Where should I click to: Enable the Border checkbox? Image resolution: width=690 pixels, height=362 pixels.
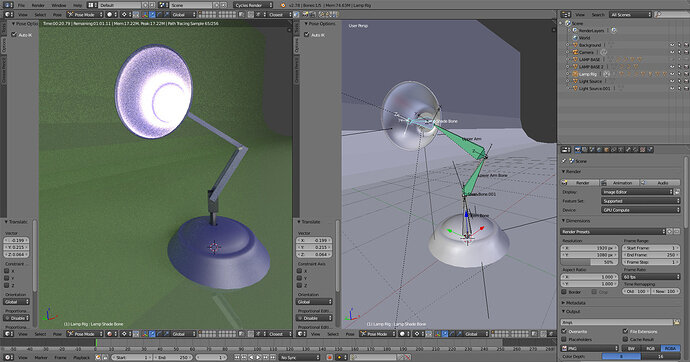[564, 292]
